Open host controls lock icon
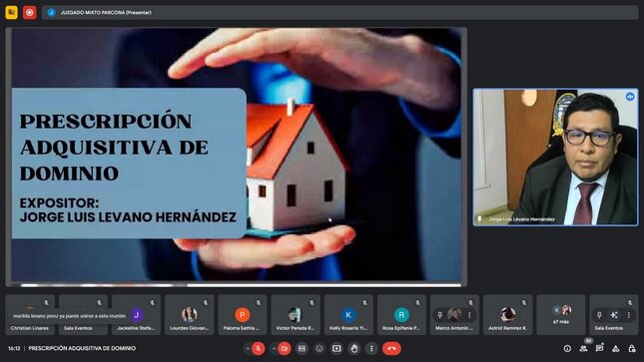 tap(632, 348)
